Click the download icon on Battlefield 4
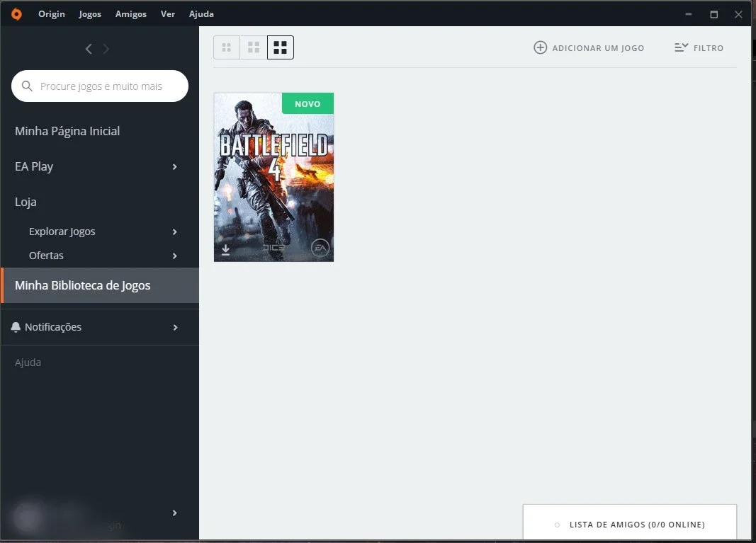The height and width of the screenshot is (543, 756). coord(225,249)
